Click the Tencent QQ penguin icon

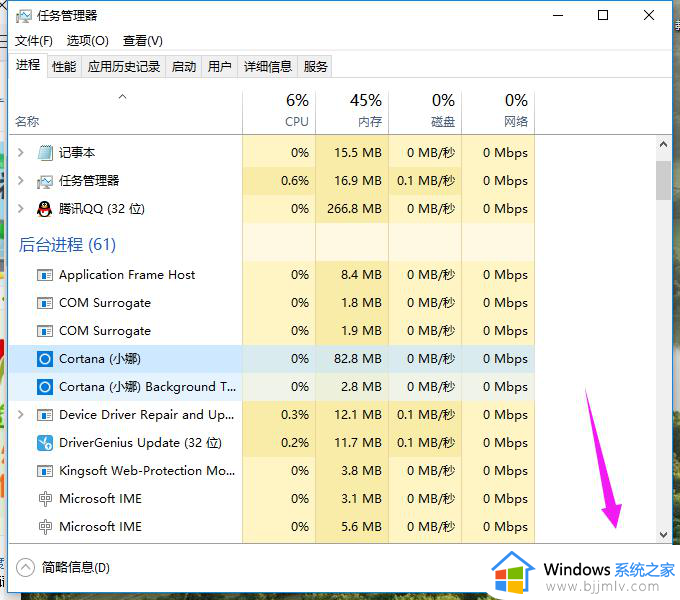point(44,209)
